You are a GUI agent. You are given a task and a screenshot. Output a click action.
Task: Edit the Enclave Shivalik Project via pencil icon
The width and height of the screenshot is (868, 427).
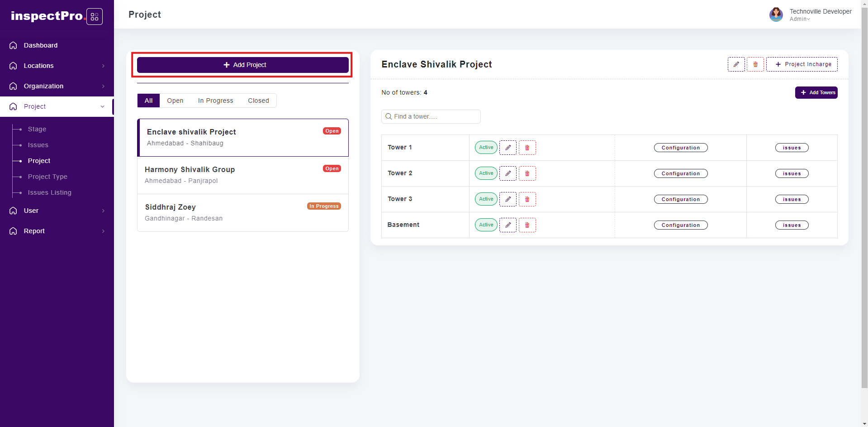click(x=736, y=64)
